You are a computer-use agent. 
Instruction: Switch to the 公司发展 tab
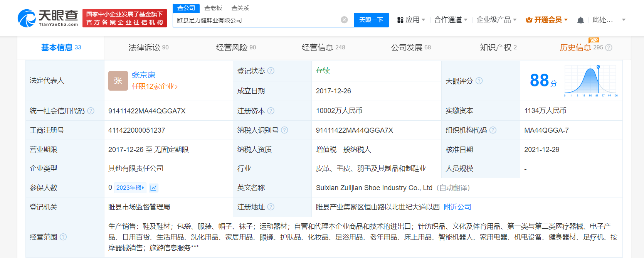411,47
